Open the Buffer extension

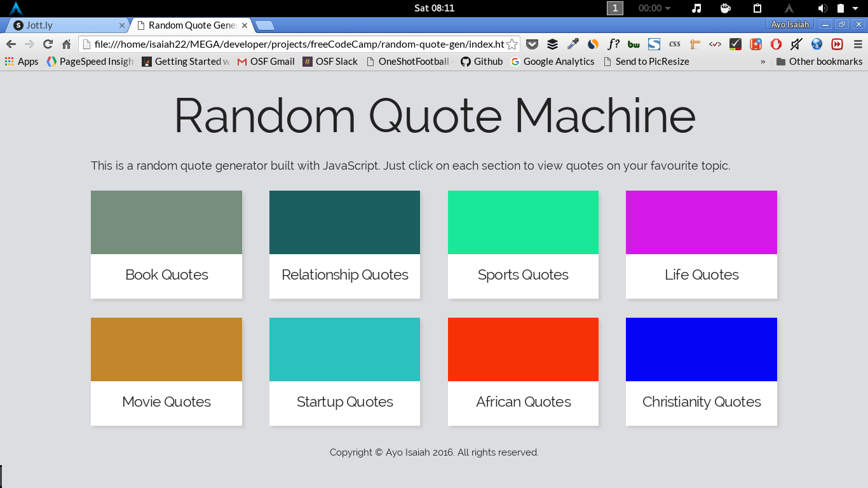coord(552,44)
